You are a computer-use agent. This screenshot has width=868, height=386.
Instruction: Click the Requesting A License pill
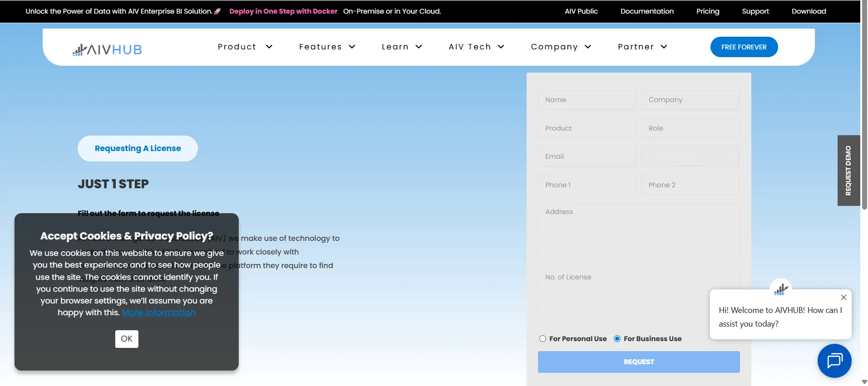click(138, 148)
